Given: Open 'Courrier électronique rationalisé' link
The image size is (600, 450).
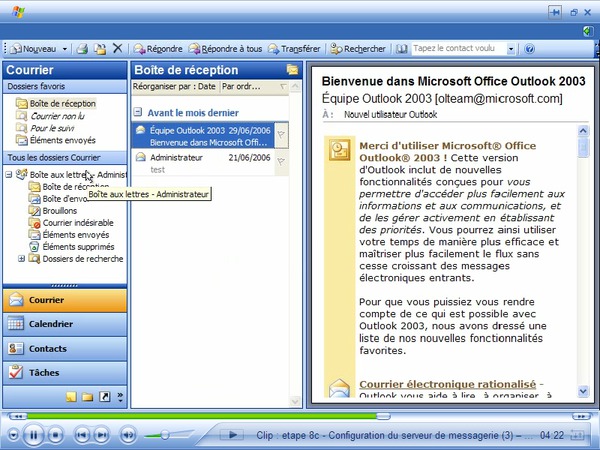Looking at the screenshot, I should (447, 385).
